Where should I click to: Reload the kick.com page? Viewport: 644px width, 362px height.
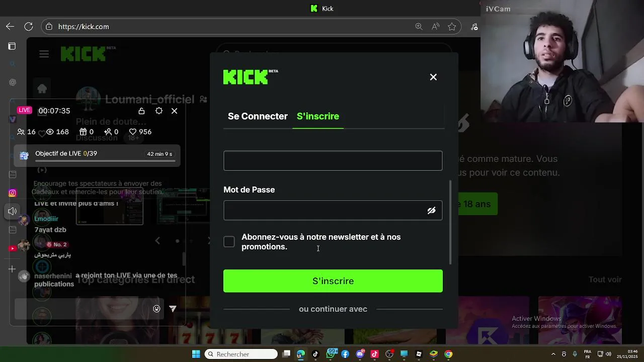[x=29, y=27]
